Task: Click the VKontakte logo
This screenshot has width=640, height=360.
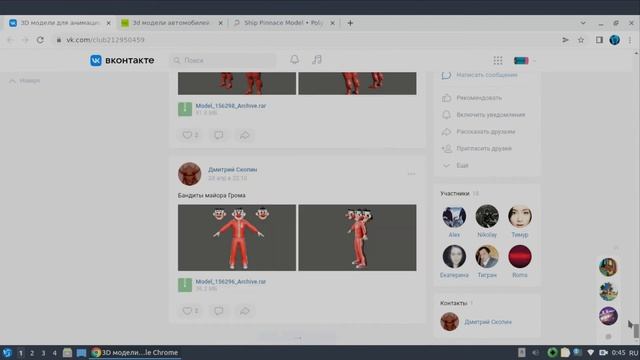Action: [x=122, y=60]
